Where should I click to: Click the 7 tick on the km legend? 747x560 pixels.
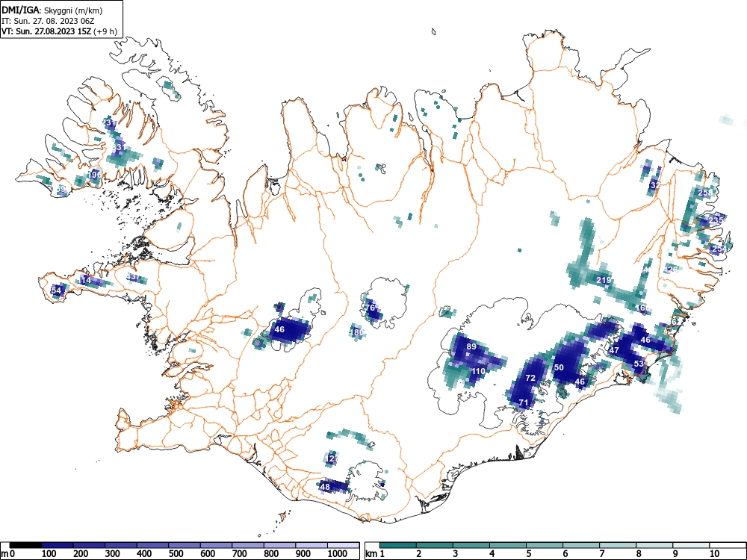[602, 554]
